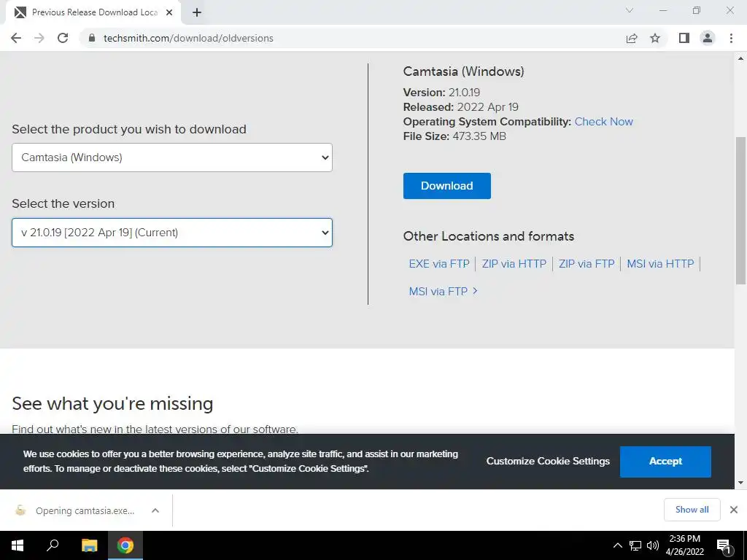Open Customize Cookie Settings
Image resolution: width=747 pixels, height=560 pixels.
point(548,461)
